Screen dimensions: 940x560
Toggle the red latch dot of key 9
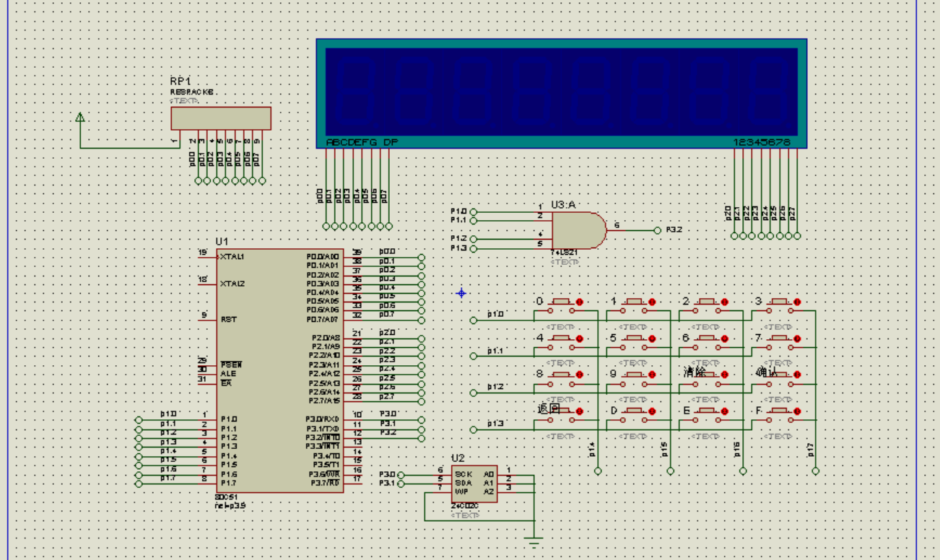pyautogui.click(x=651, y=375)
